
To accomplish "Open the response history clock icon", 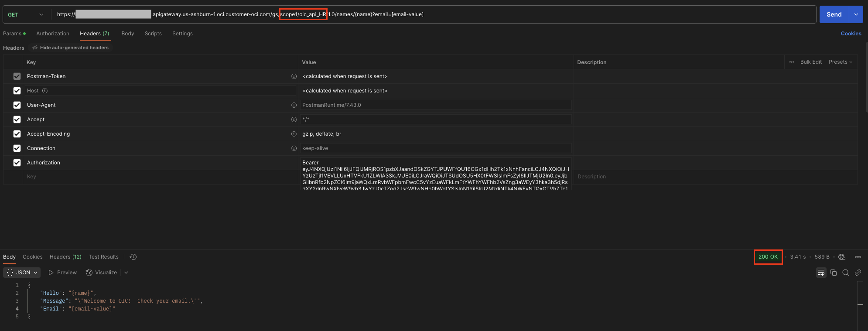I will pos(133,257).
